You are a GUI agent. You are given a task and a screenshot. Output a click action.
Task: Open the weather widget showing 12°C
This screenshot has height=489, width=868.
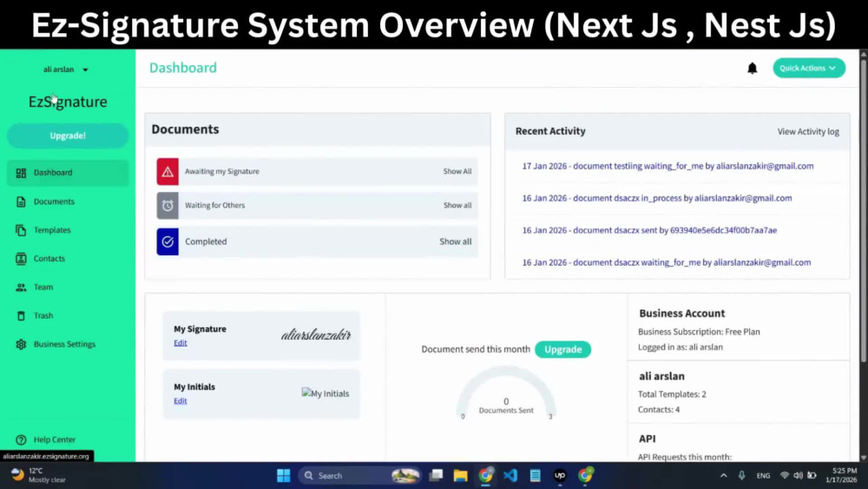pyautogui.click(x=39, y=475)
